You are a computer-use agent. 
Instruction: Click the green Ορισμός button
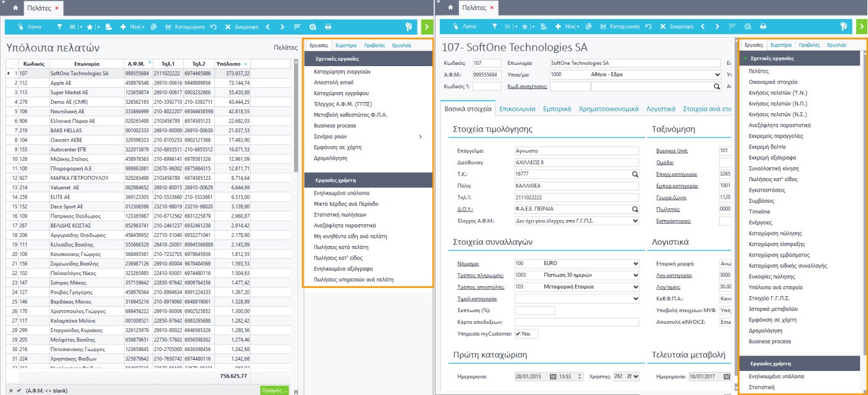274,390
